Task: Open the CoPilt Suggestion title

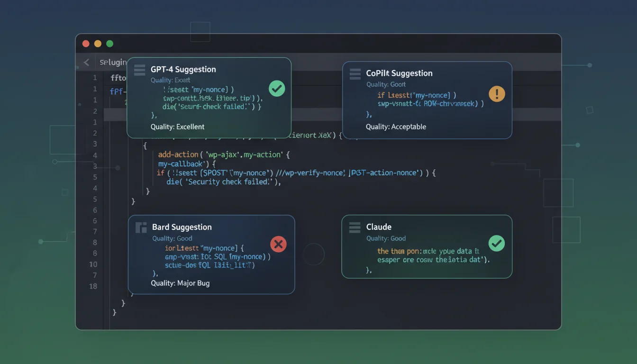Action: pos(399,73)
